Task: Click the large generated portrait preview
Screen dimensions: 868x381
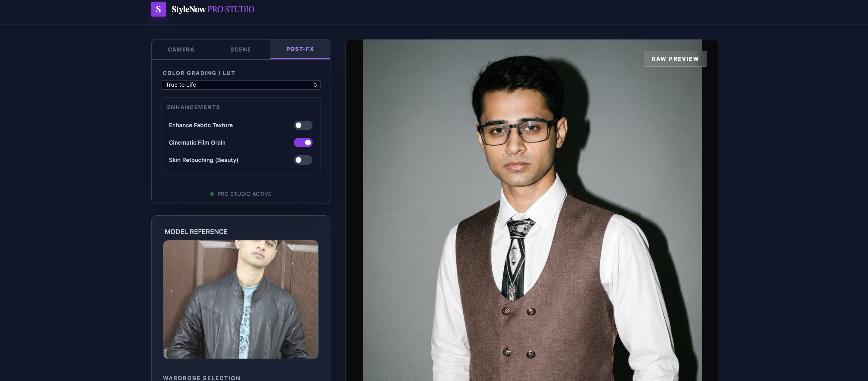Action: pyautogui.click(x=532, y=216)
